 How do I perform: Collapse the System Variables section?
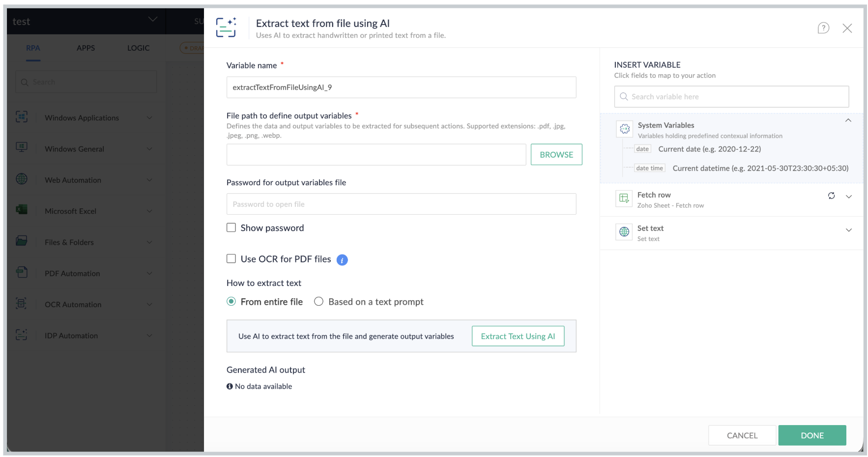(x=848, y=120)
